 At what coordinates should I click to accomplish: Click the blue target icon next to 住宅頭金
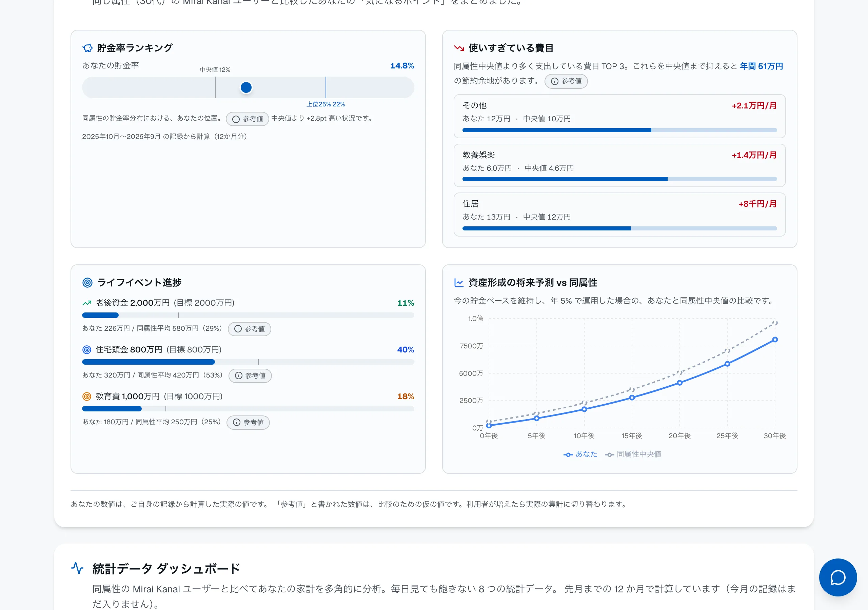click(87, 350)
